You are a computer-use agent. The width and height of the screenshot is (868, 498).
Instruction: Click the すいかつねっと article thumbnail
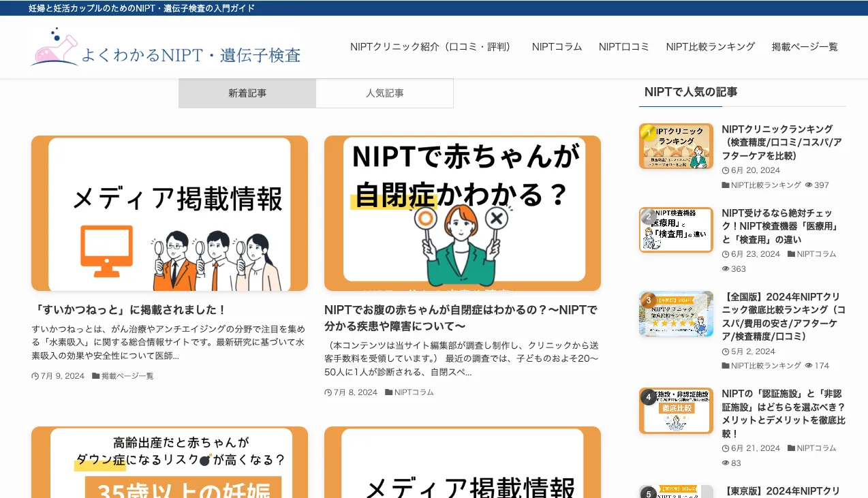(x=169, y=213)
